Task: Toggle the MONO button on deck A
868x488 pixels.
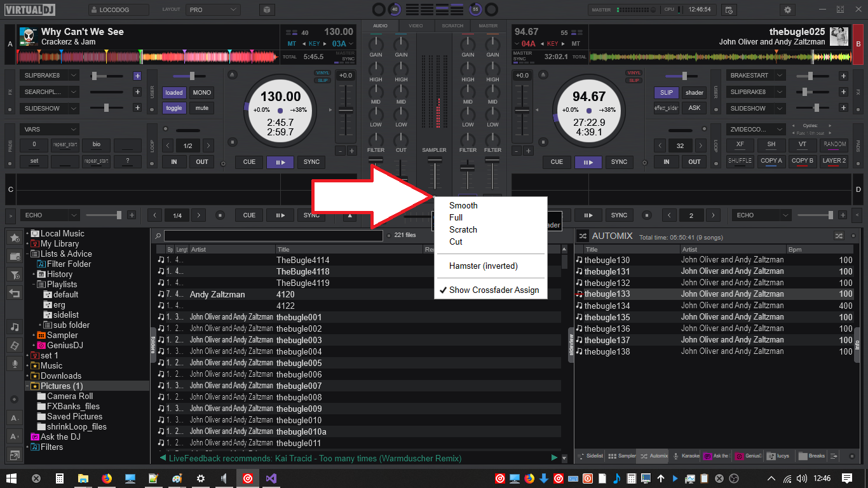Action: [202, 93]
